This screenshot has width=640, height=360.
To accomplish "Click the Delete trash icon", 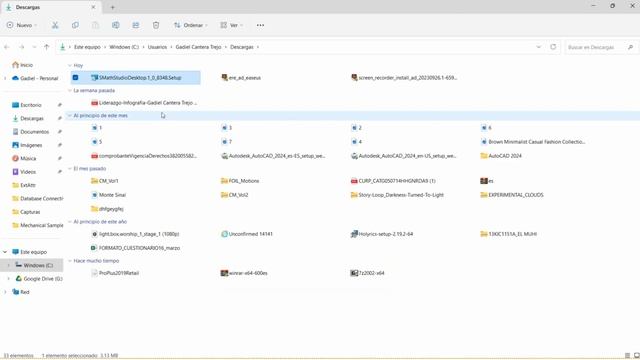I will pyautogui.click(x=156, y=25).
